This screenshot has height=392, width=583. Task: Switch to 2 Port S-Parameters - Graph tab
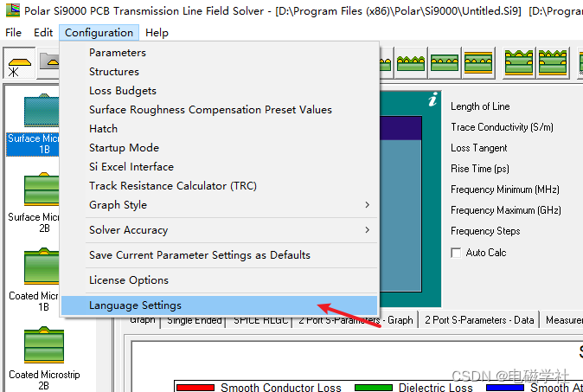pyautogui.click(x=356, y=320)
